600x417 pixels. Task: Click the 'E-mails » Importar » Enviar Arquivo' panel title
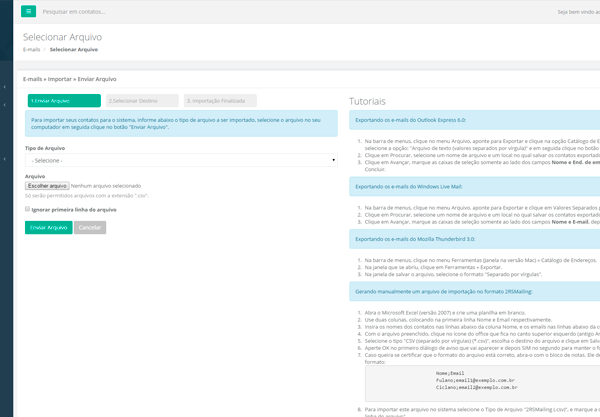pyautogui.click(x=70, y=79)
